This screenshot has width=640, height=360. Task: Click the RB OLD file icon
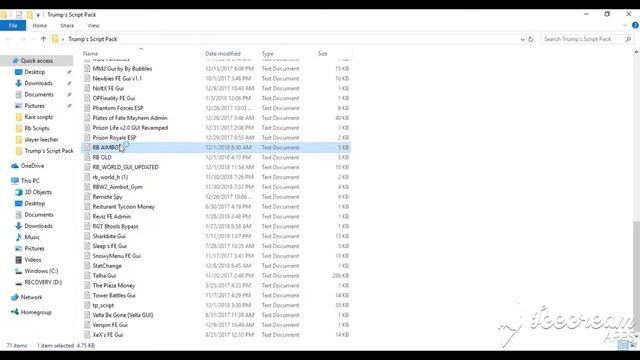[x=87, y=158]
